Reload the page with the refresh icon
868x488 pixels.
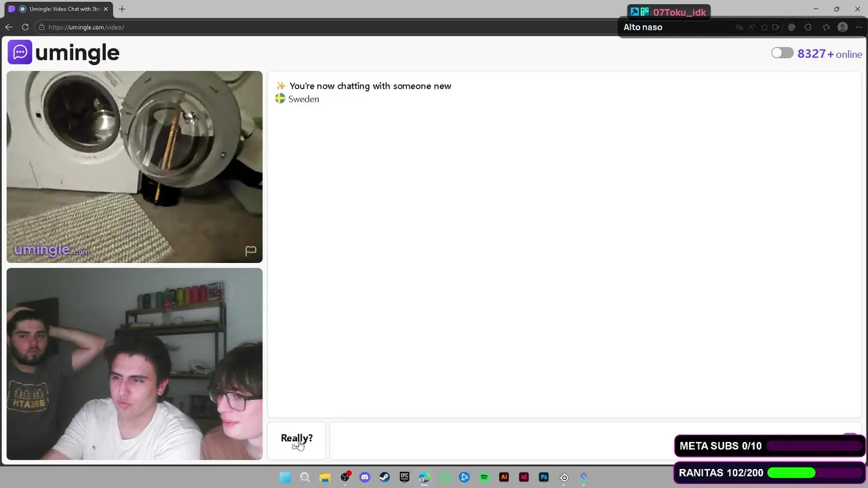click(25, 27)
